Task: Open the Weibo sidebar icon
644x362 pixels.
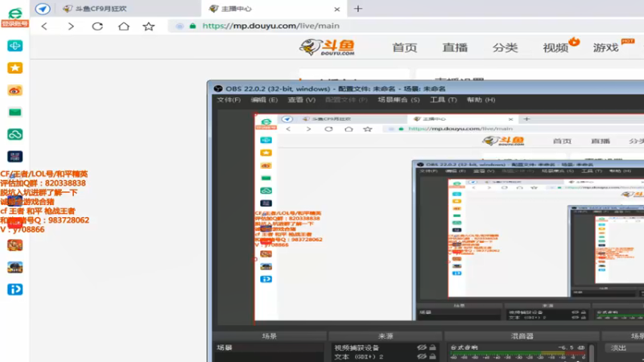Action: pyautogui.click(x=14, y=90)
